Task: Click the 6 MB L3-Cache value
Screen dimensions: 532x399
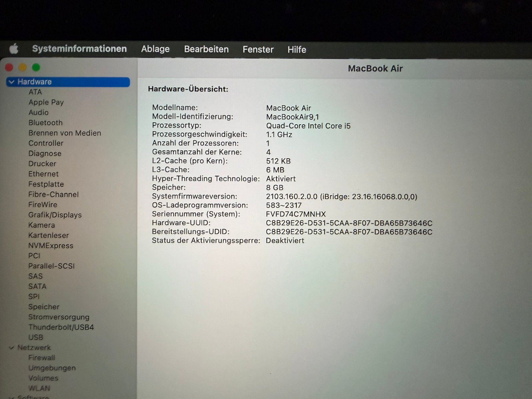Action: click(275, 170)
